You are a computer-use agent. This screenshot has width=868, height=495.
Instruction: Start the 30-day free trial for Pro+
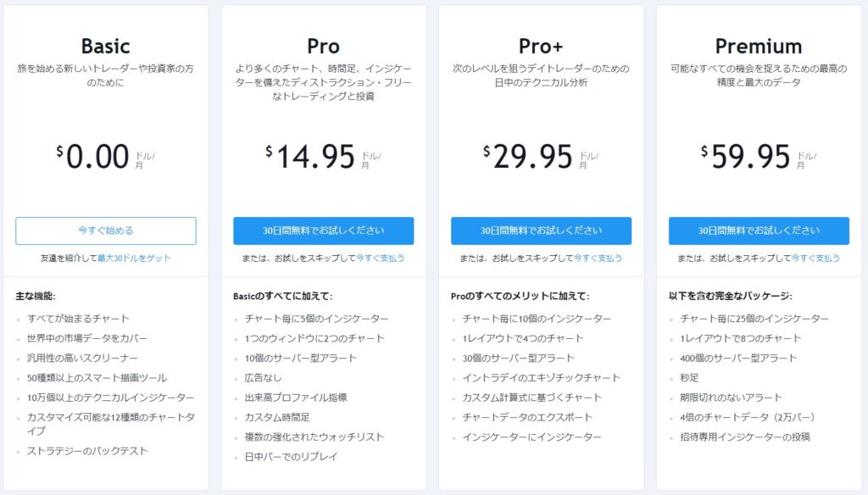(x=541, y=231)
